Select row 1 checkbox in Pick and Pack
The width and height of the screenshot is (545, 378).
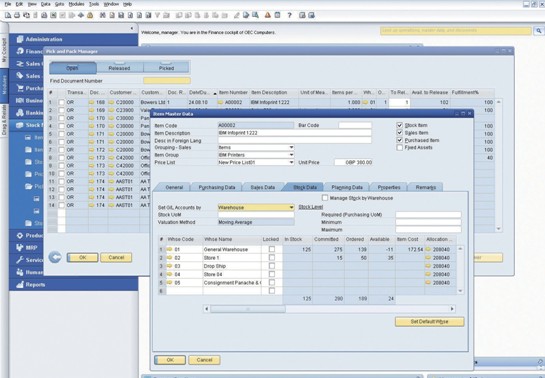[62, 102]
